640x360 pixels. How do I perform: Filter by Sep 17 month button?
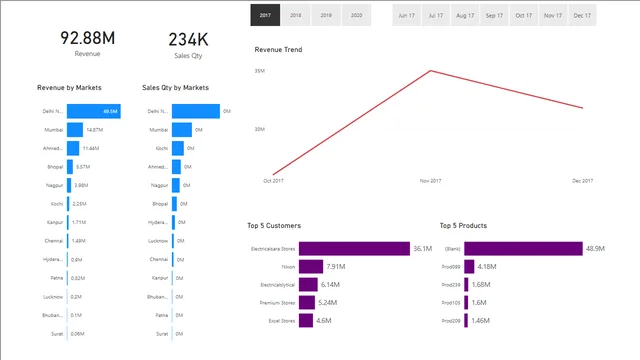(494, 15)
